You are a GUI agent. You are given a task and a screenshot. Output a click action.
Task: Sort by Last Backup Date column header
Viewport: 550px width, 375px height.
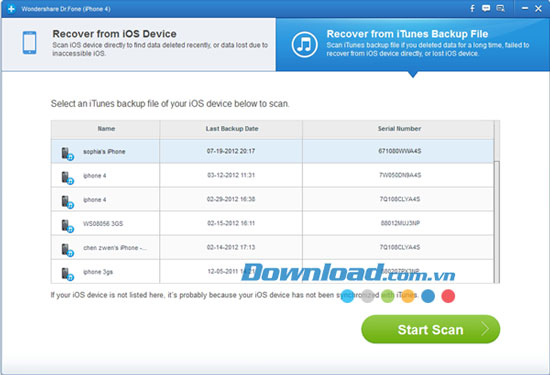(232, 129)
